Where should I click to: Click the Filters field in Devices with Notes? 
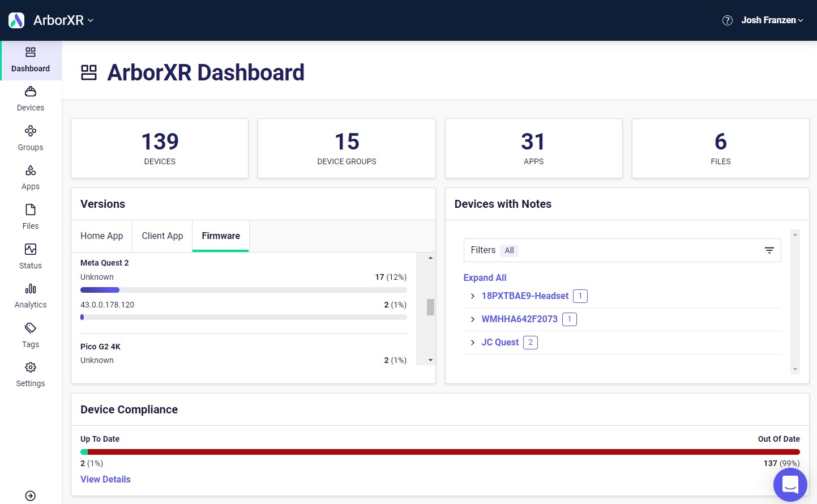point(622,250)
